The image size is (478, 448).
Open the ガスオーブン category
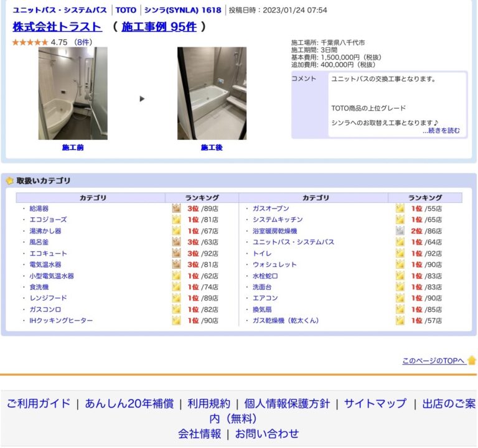[271, 208]
